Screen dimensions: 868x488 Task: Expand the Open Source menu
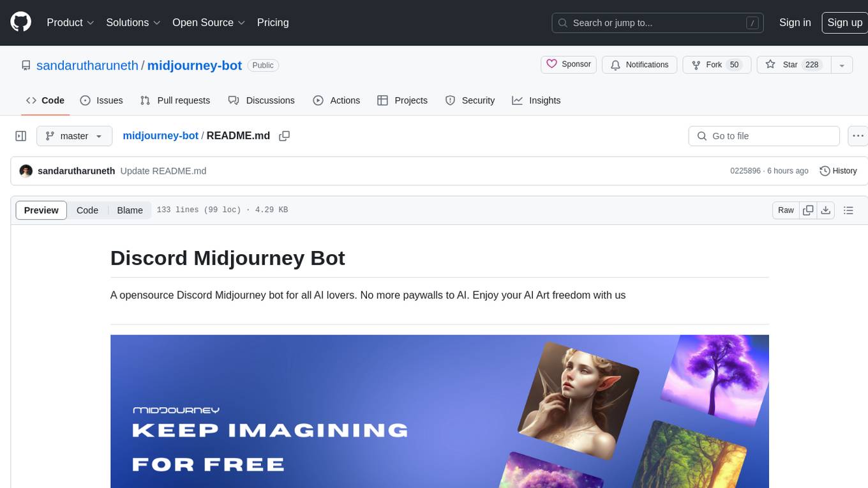(x=209, y=22)
